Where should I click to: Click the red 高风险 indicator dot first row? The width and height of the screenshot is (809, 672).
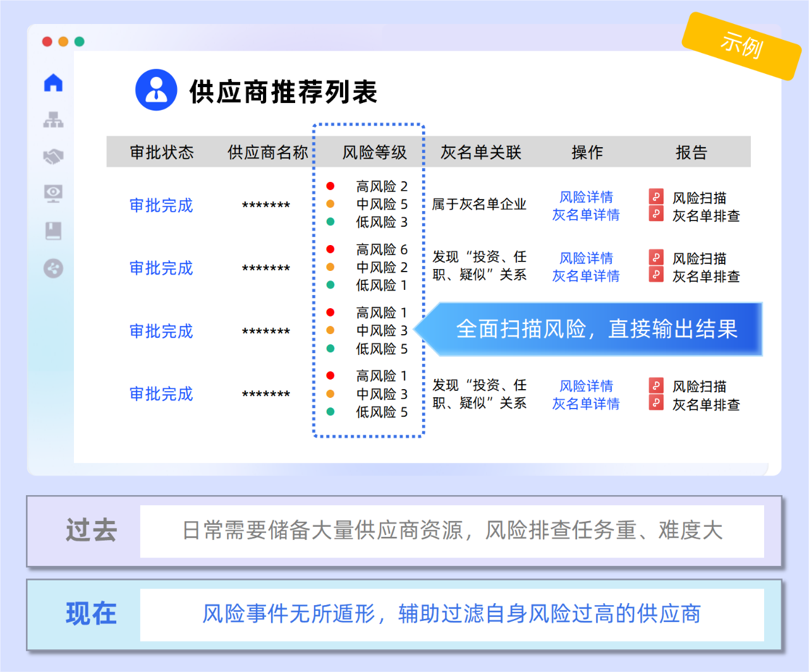click(x=331, y=186)
